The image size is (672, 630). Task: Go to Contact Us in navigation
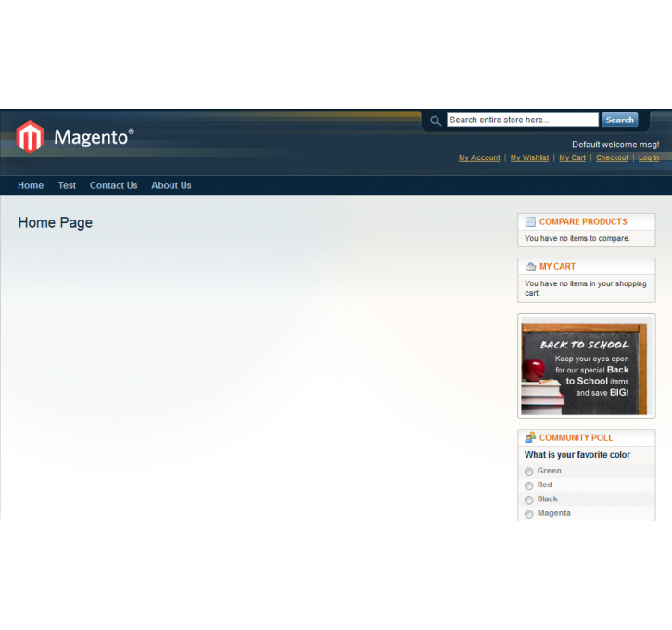pos(114,185)
